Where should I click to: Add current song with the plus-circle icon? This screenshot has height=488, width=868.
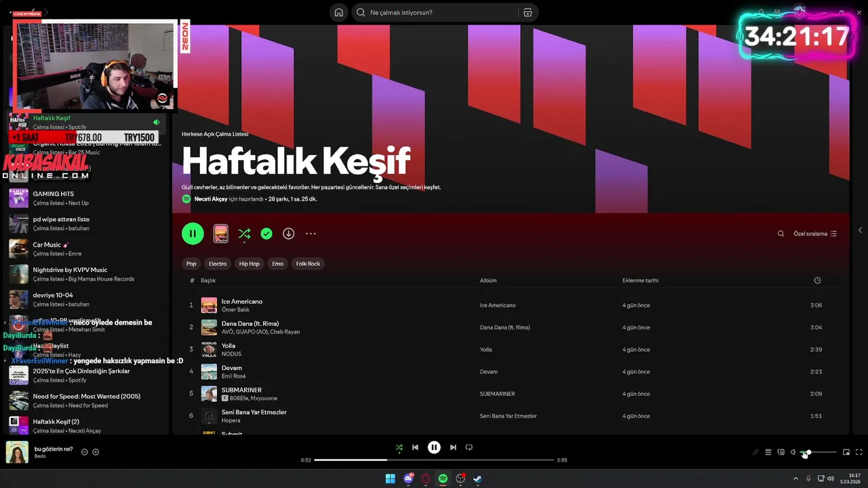(96, 452)
